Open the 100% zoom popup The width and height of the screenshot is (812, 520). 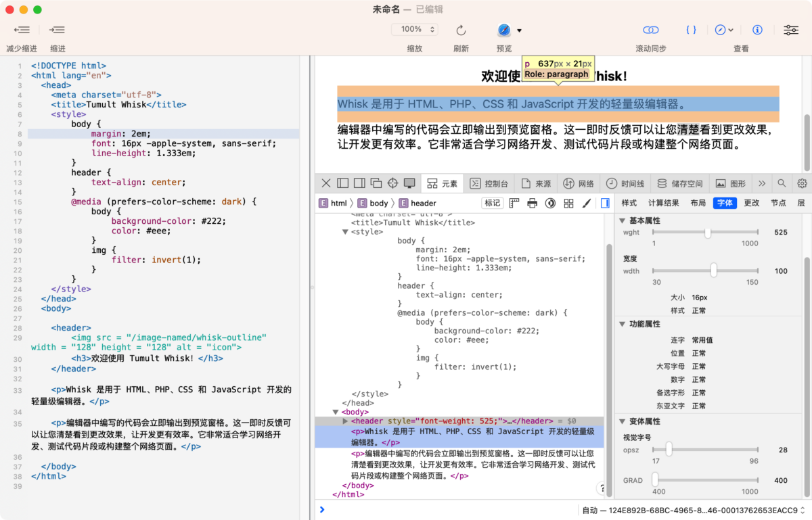click(415, 30)
